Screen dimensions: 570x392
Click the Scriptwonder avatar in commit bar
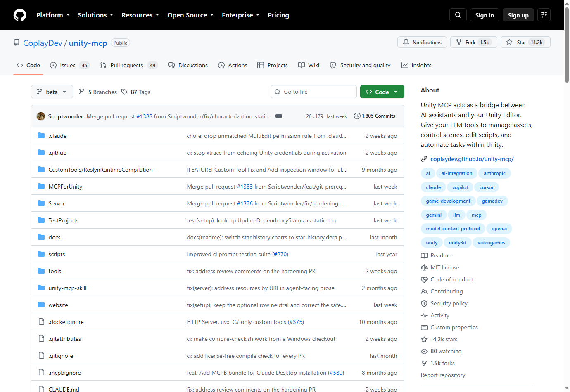[41, 116]
